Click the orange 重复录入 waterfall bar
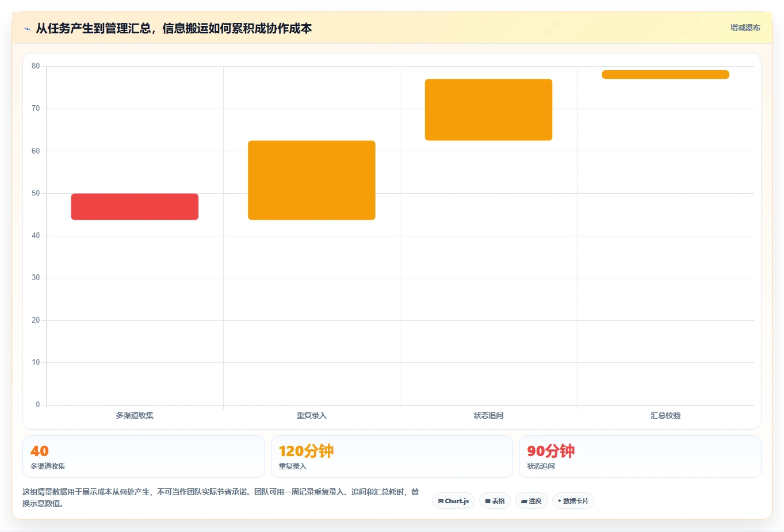Viewport: 784px width, 532px height. coord(312,180)
